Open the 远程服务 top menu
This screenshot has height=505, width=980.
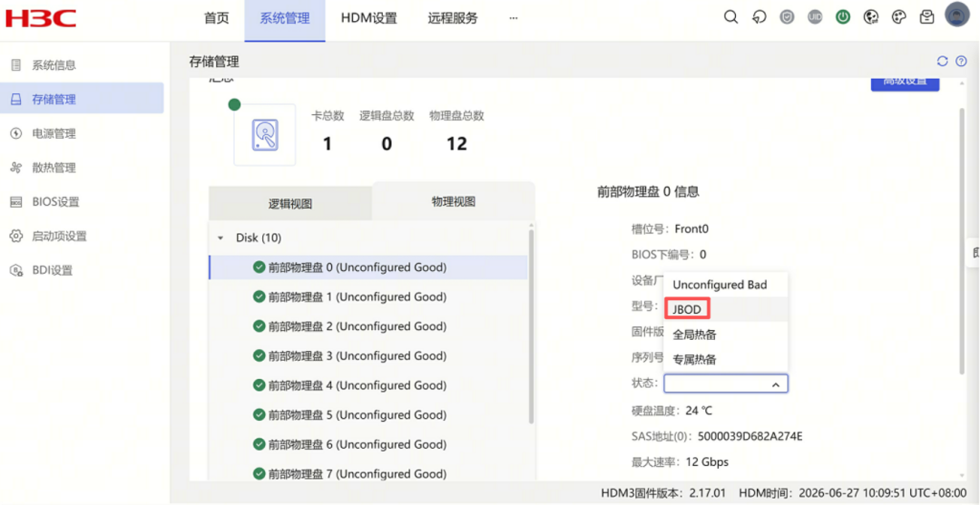453,18
